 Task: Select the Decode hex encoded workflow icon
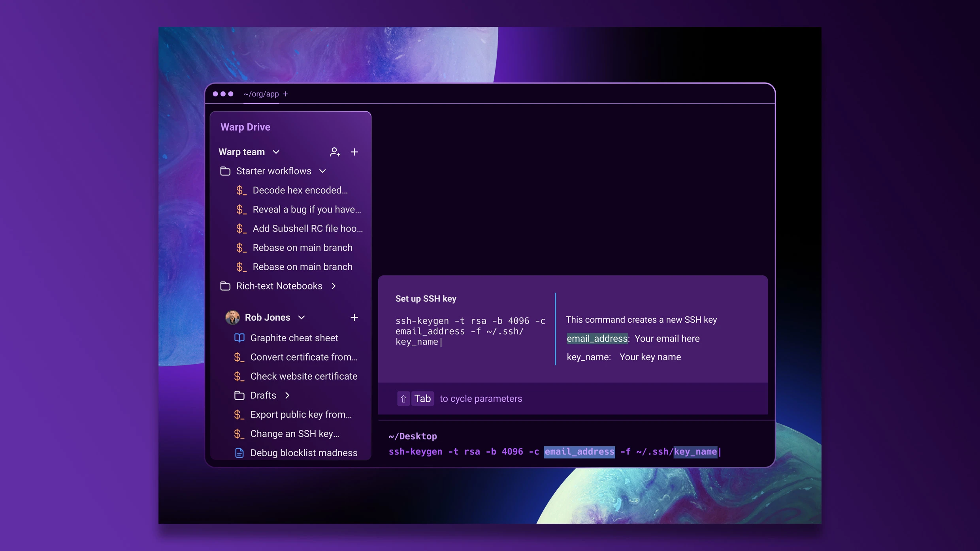coord(242,190)
